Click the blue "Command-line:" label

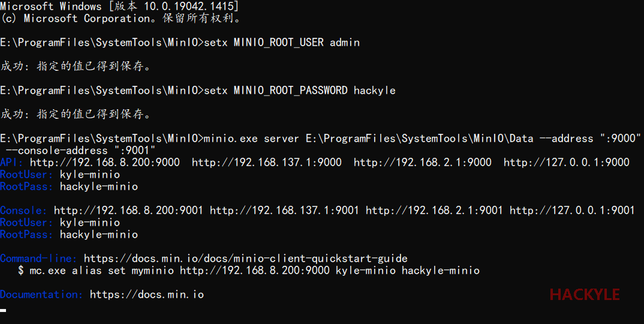click(x=38, y=259)
